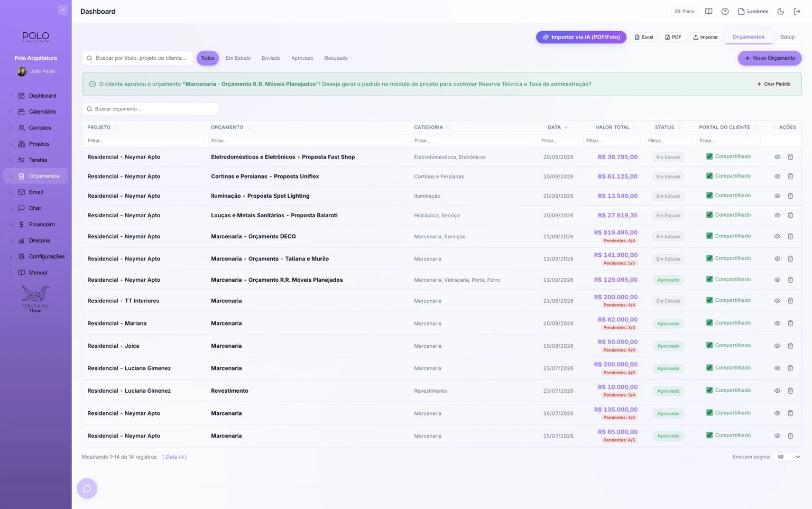
Task: Switch to the Setup tab
Action: click(x=787, y=37)
